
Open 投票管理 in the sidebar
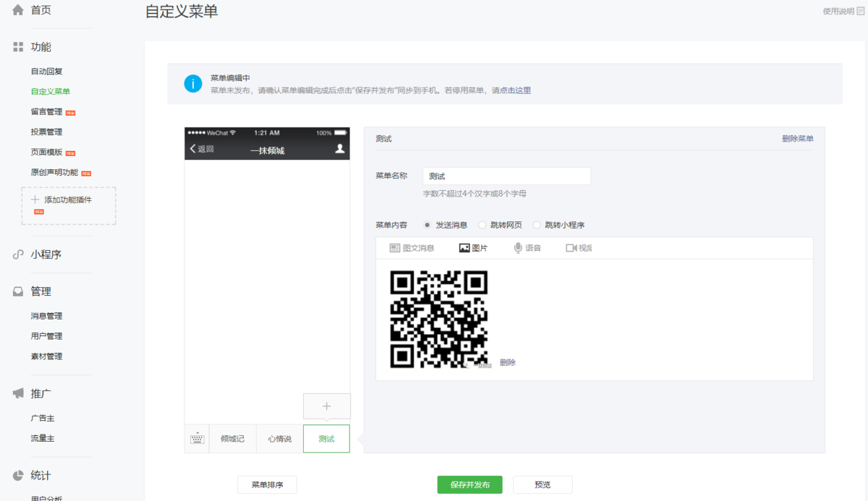[46, 132]
